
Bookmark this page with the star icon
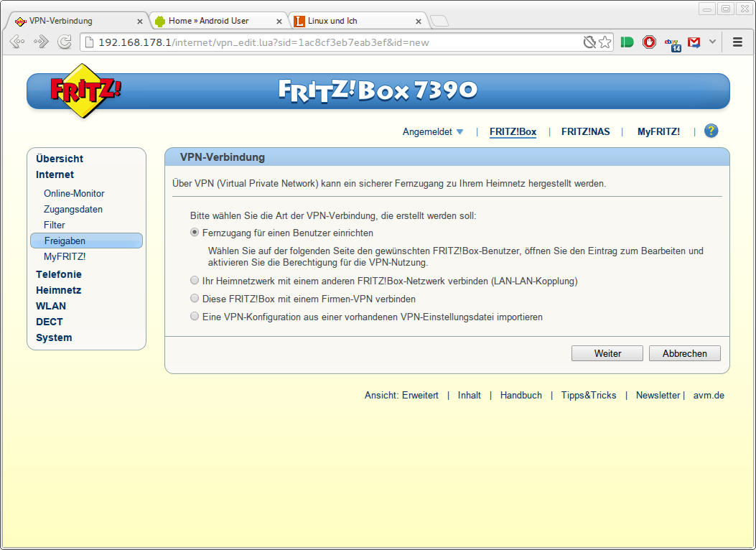click(605, 42)
